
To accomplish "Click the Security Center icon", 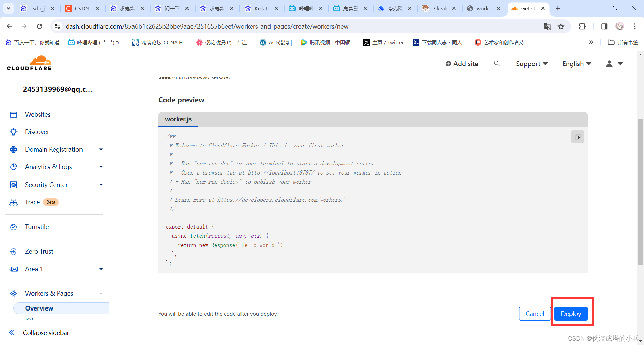I will pyautogui.click(x=13, y=185).
